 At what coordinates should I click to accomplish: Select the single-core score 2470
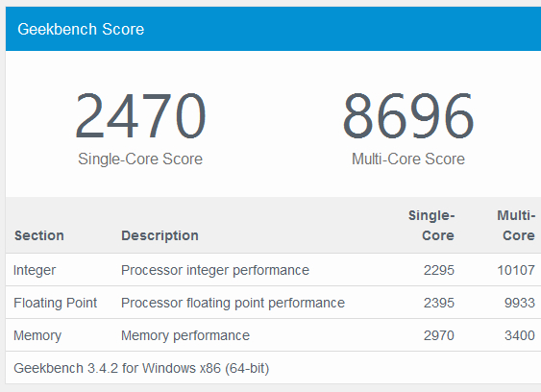click(x=140, y=115)
